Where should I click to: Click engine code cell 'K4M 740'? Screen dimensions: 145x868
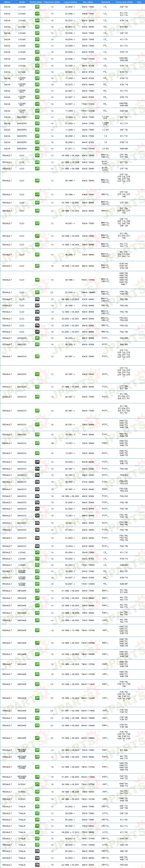click(x=124, y=839)
